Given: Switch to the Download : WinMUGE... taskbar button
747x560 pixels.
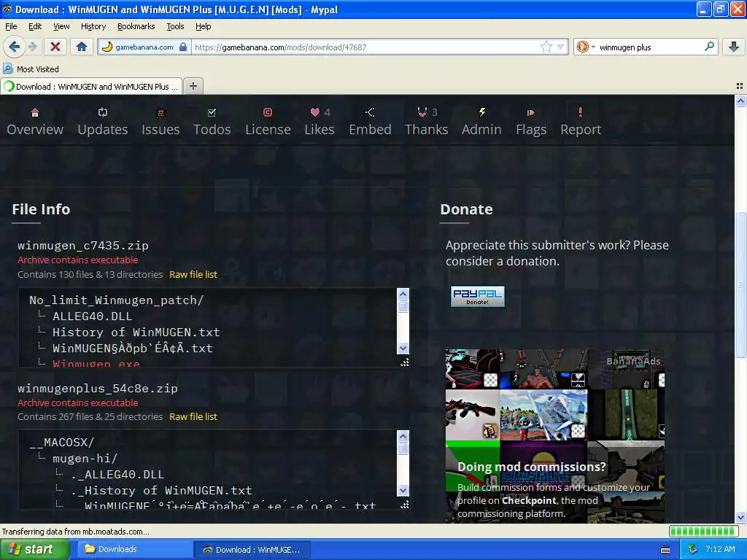Looking at the screenshot, I should pyautogui.click(x=252, y=549).
